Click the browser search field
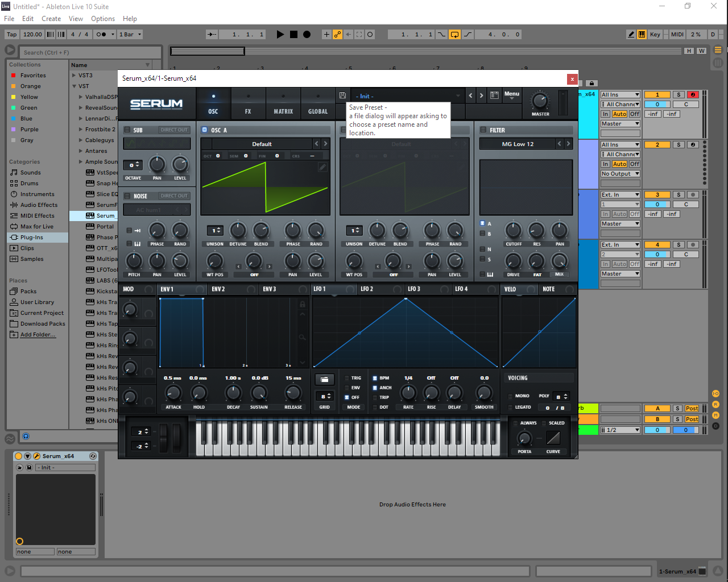This screenshot has height=582, width=728. [91, 52]
